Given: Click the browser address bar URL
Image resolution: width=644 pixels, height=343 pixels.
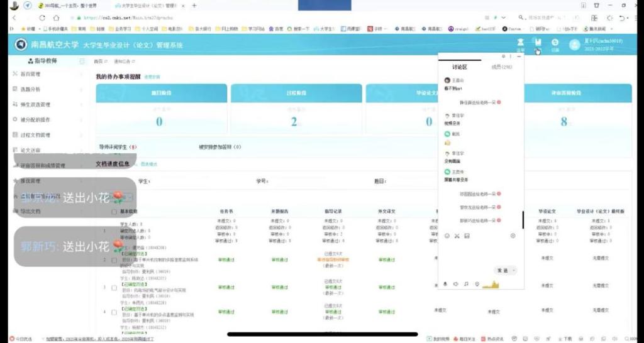Looking at the screenshot, I should pos(128,18).
